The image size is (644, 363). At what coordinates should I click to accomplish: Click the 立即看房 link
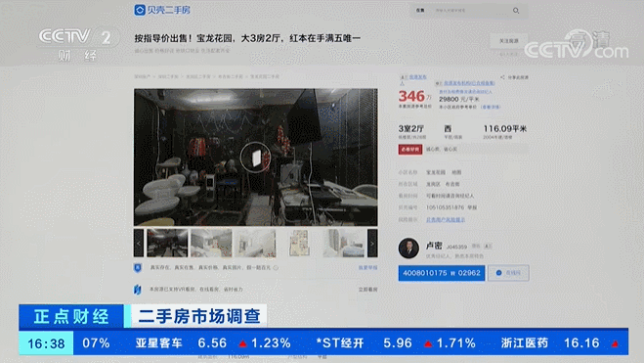[x=367, y=290]
